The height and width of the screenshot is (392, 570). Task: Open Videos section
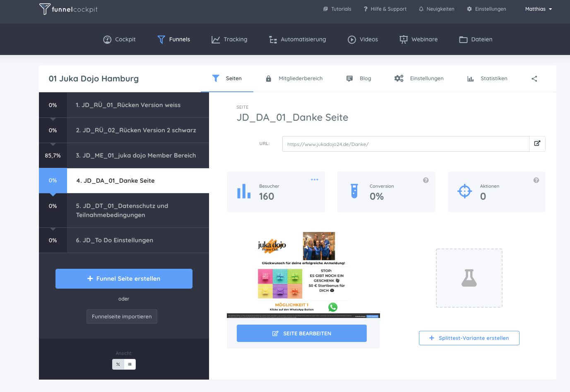[x=363, y=39]
